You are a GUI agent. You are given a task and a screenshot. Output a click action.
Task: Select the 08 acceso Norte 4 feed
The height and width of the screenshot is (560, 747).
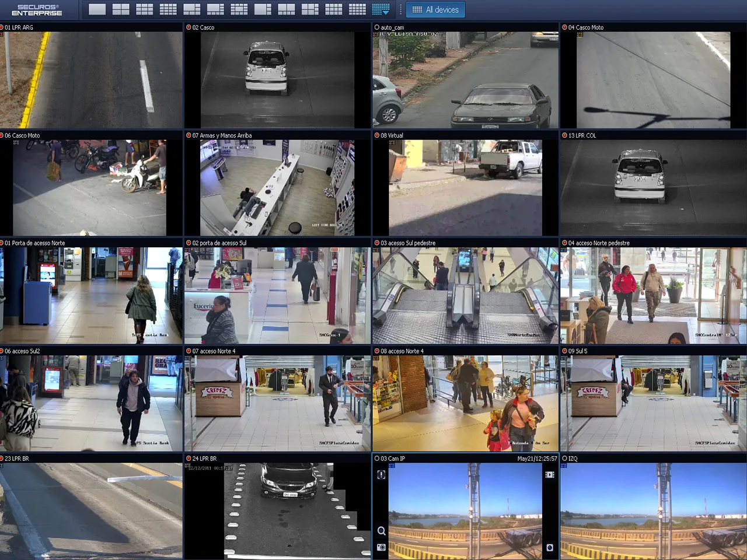[465, 404]
